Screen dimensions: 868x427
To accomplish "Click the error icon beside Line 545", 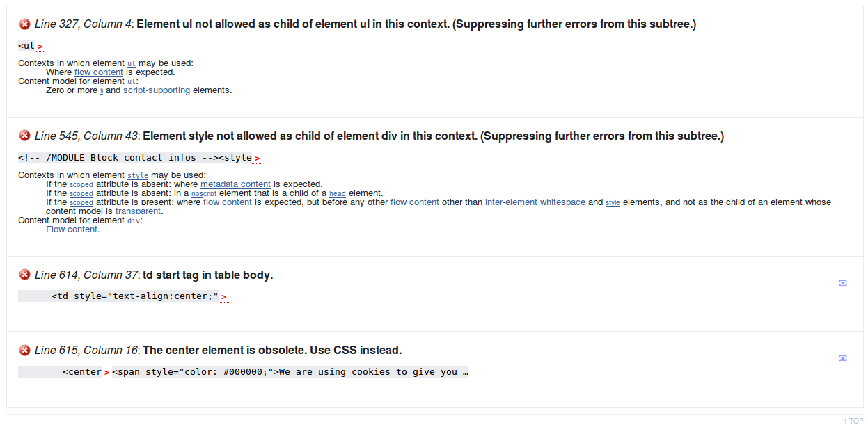I will (x=25, y=136).
